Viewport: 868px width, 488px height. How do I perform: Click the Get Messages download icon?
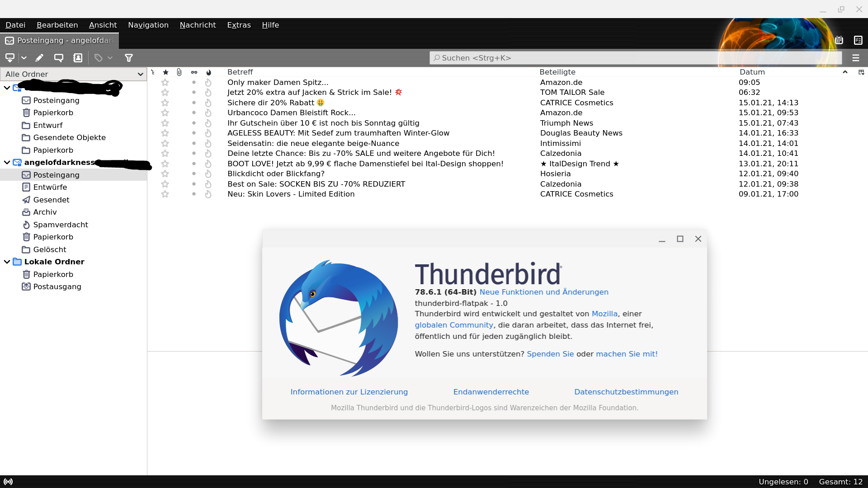click(9, 58)
